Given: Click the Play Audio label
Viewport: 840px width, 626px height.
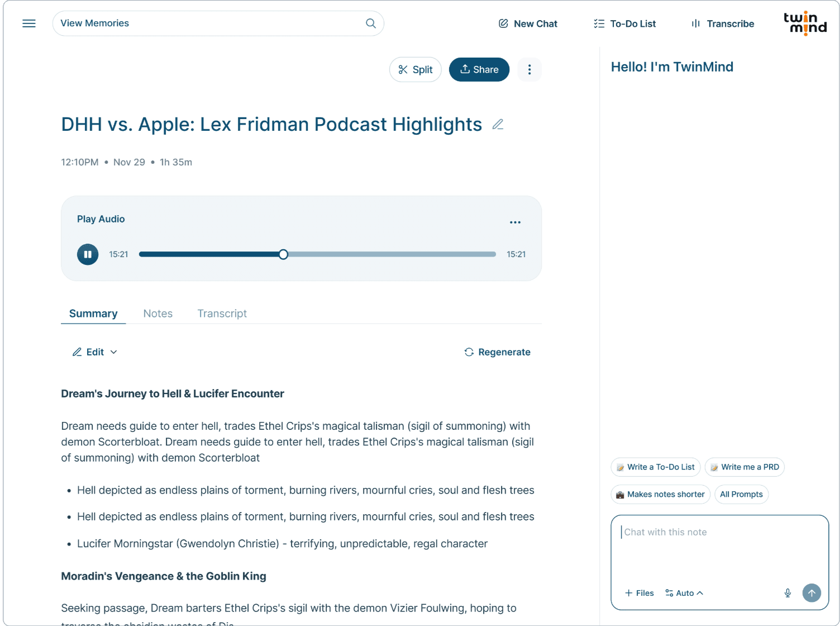Looking at the screenshot, I should tap(101, 219).
